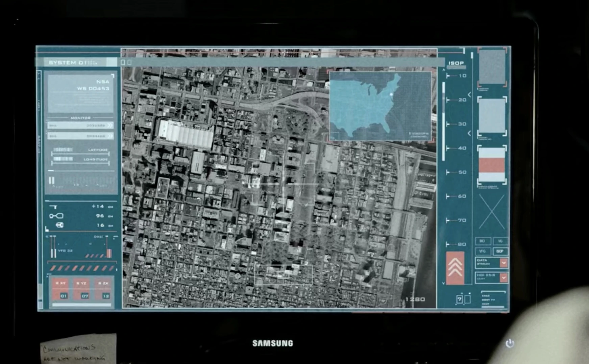This screenshot has height=364, width=589.
Task: Click the Longitude slider bar
Action: (80, 164)
